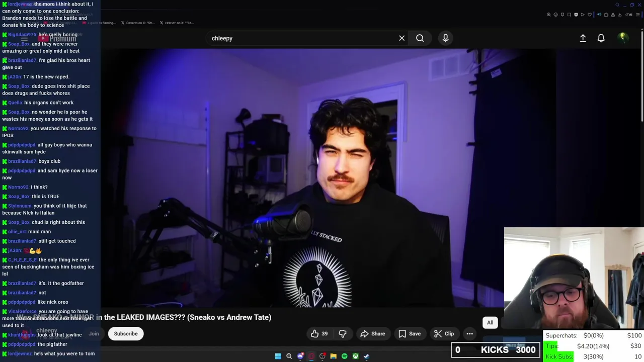Click the browser pin icon

click(562, 15)
